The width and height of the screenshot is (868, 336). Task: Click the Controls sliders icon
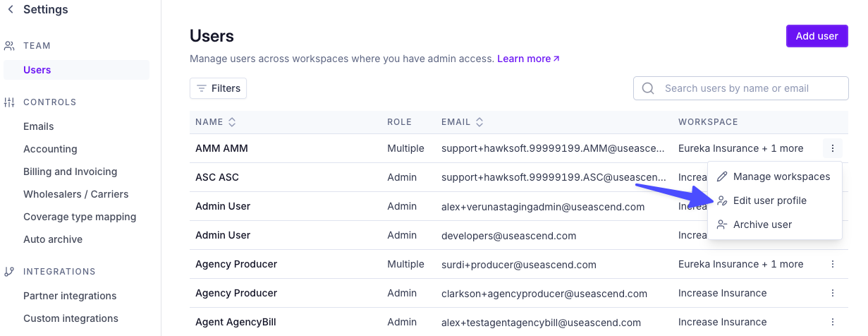9,102
